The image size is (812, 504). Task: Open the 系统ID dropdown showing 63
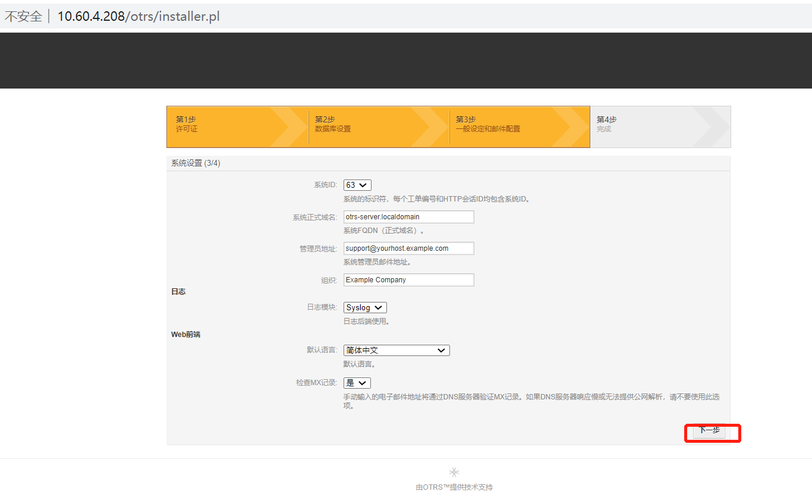(x=357, y=185)
